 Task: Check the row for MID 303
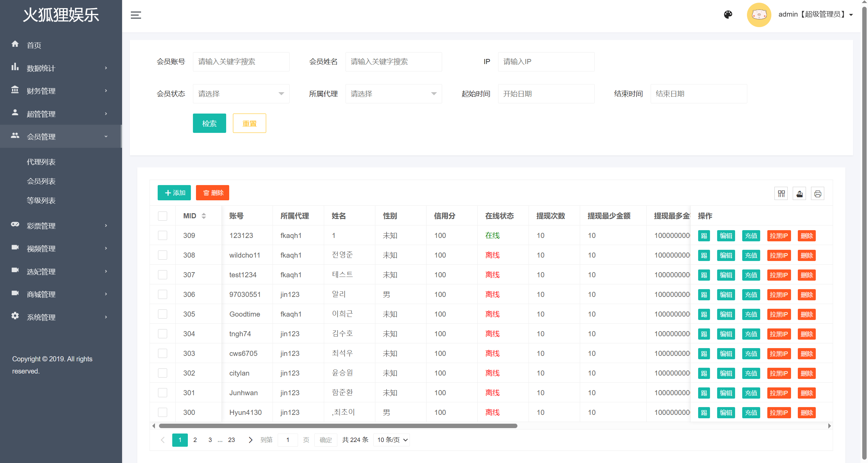click(x=163, y=354)
